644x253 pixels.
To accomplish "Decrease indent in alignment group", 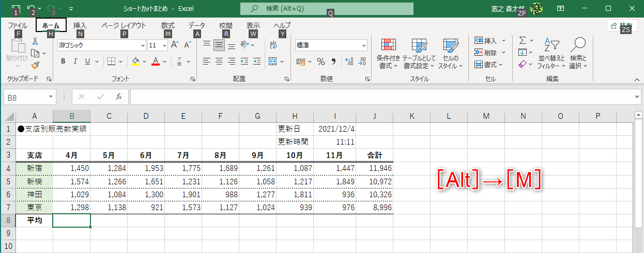I will 244,61.
